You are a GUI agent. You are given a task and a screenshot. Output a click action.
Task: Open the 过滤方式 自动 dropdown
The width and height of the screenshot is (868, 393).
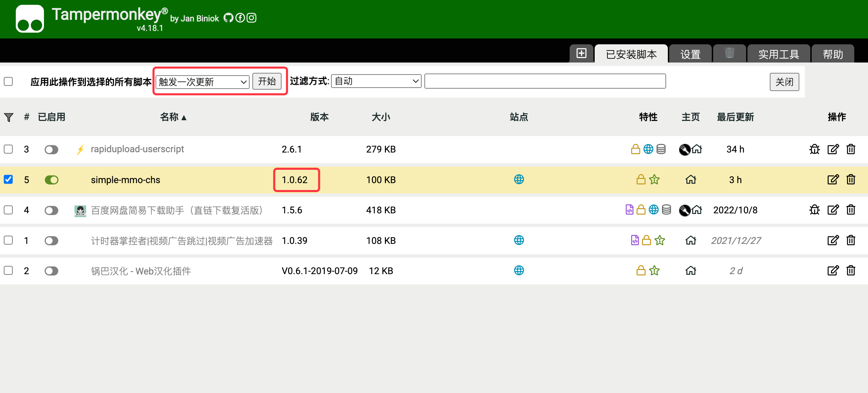[x=376, y=81]
